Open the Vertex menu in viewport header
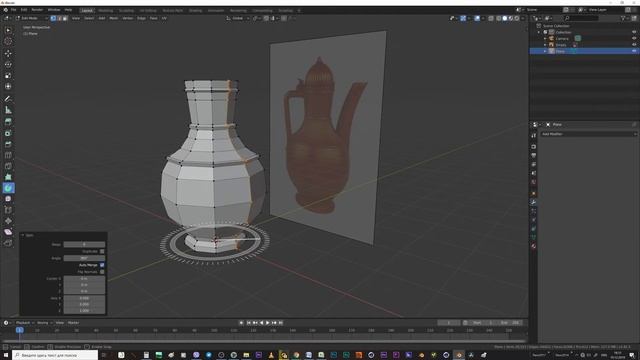This screenshot has width=640, height=360. (x=128, y=18)
